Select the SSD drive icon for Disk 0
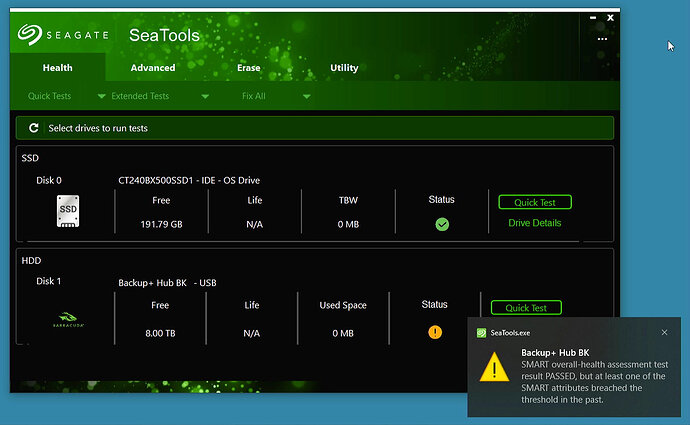The height and width of the screenshot is (425, 690). pyautogui.click(x=68, y=210)
